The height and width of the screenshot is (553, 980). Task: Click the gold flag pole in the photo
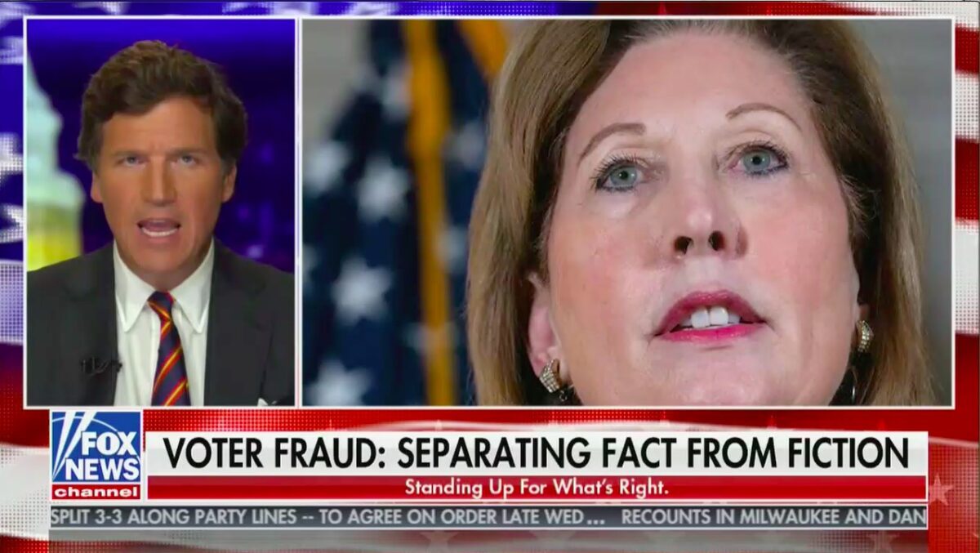[x=429, y=212]
